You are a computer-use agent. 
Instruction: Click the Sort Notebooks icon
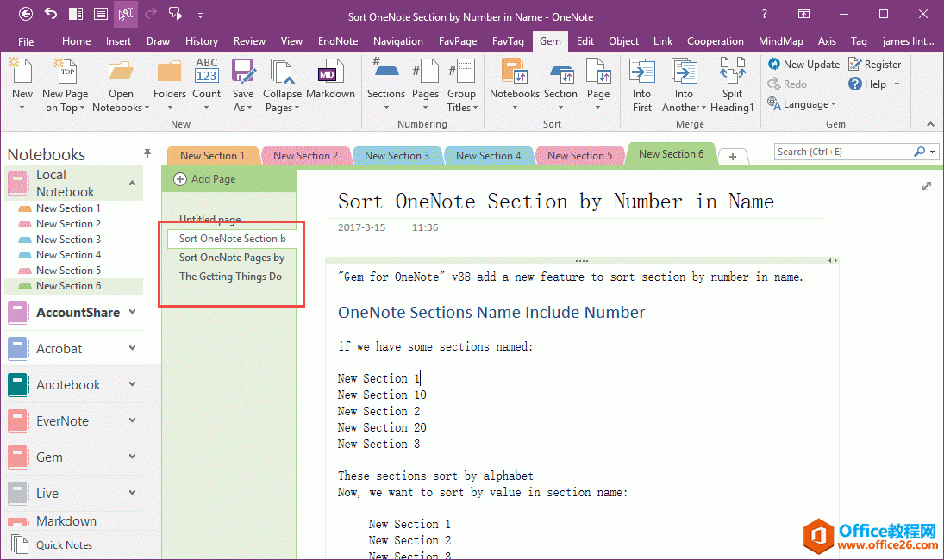pyautogui.click(x=514, y=72)
